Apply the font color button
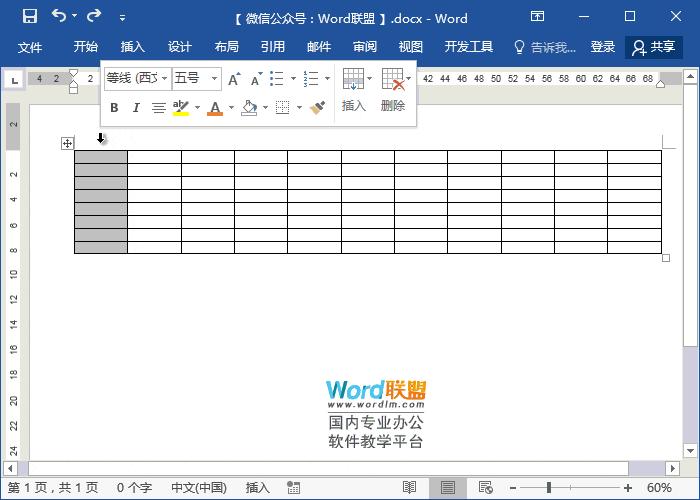The width and height of the screenshot is (700, 500). [x=215, y=108]
